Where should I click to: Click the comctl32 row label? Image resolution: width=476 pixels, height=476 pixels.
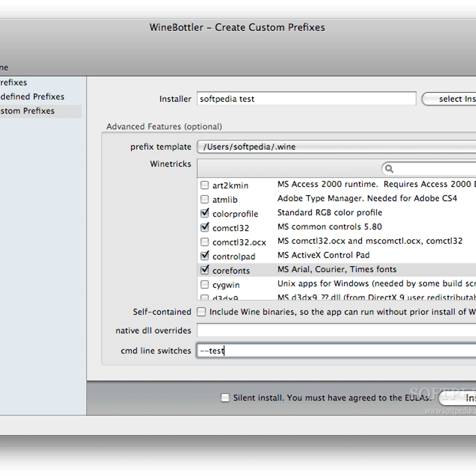click(x=231, y=228)
